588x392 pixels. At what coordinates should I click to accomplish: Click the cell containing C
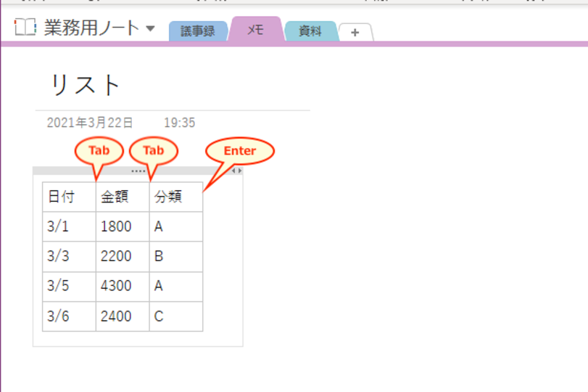(176, 317)
